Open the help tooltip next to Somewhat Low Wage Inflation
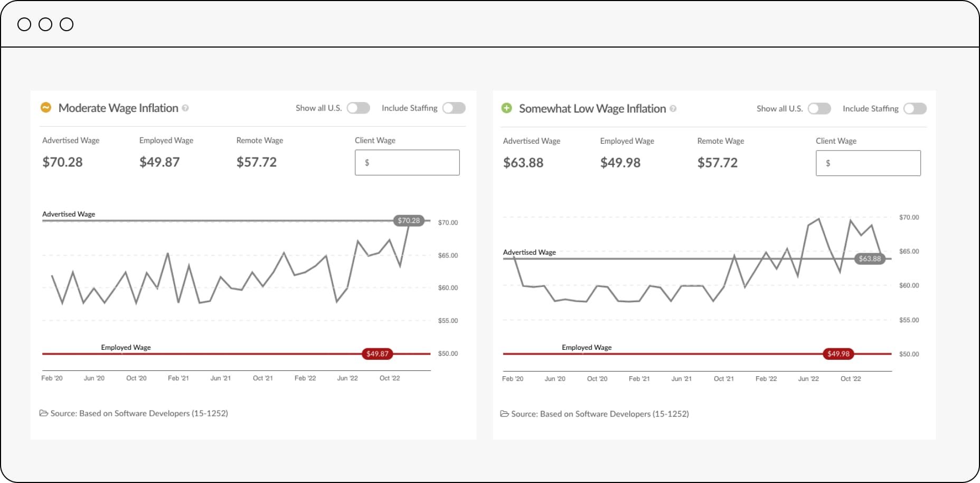Viewport: 980px width, 483px height. 673,109
